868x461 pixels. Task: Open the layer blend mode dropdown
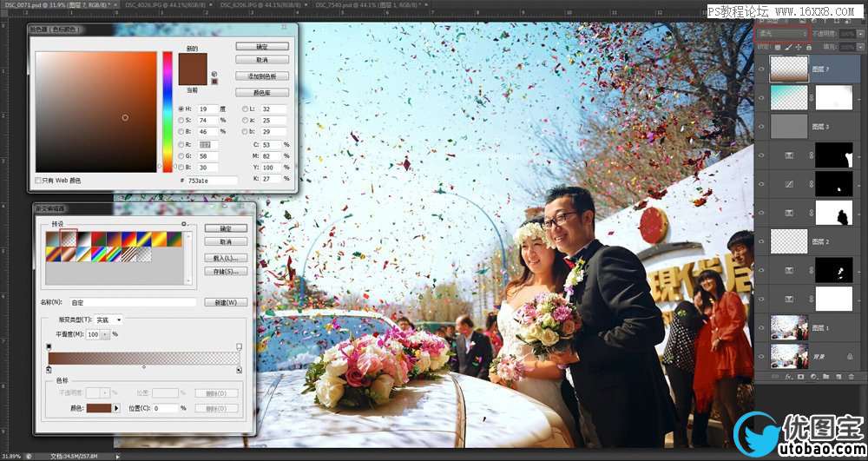click(781, 34)
